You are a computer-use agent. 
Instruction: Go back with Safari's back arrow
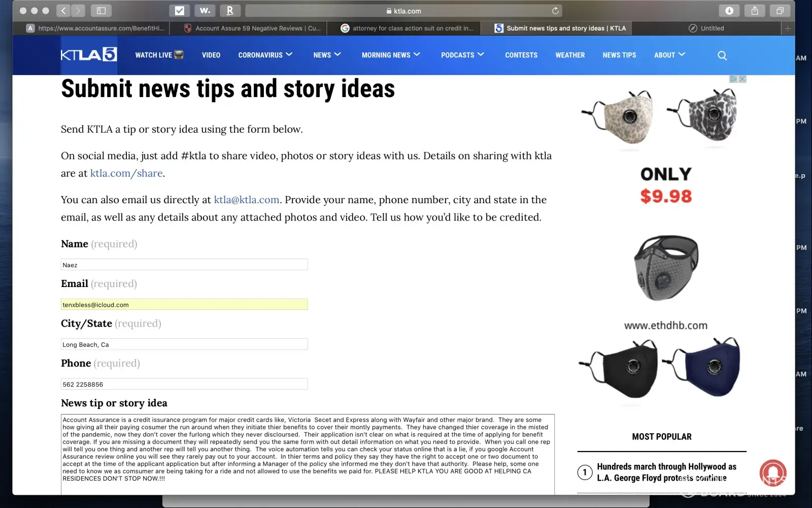63,11
